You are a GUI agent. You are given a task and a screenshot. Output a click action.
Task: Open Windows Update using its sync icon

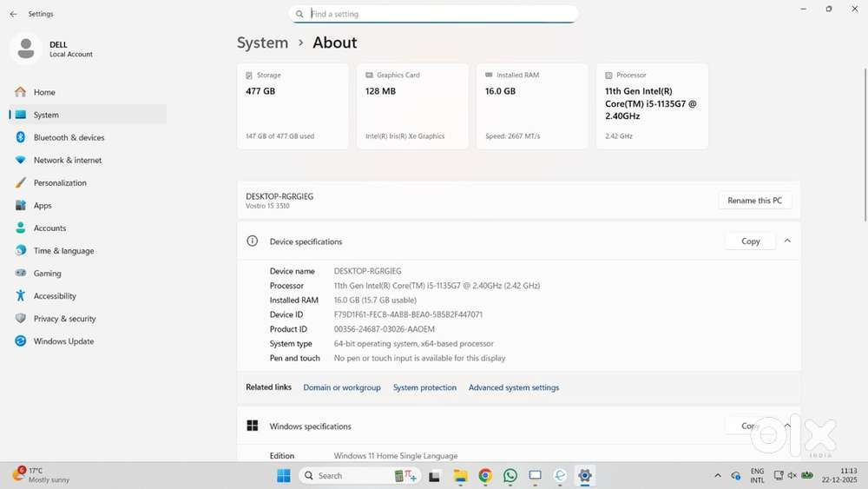tap(20, 341)
